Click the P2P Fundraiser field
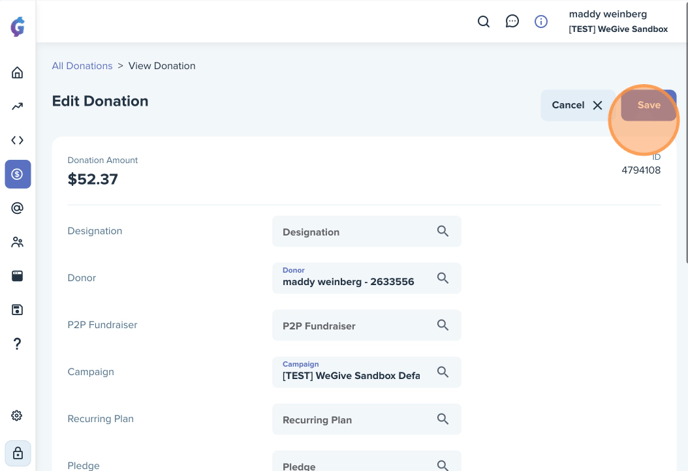 click(x=366, y=325)
